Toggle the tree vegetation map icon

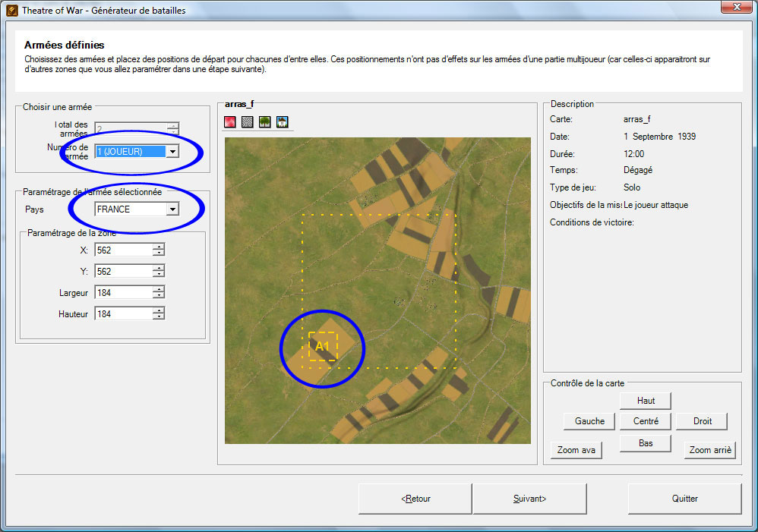[x=265, y=122]
